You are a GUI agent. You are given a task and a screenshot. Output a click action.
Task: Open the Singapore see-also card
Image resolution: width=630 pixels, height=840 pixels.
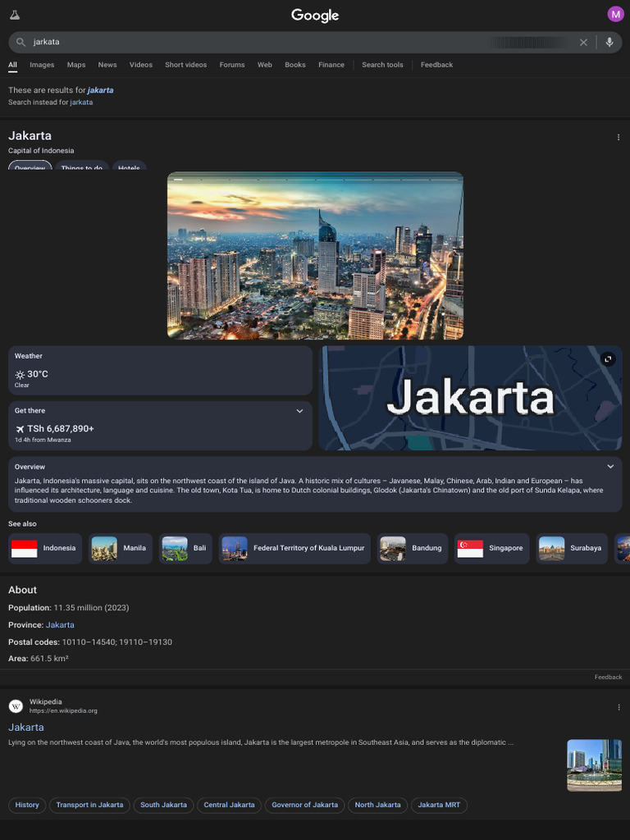pyautogui.click(x=491, y=548)
